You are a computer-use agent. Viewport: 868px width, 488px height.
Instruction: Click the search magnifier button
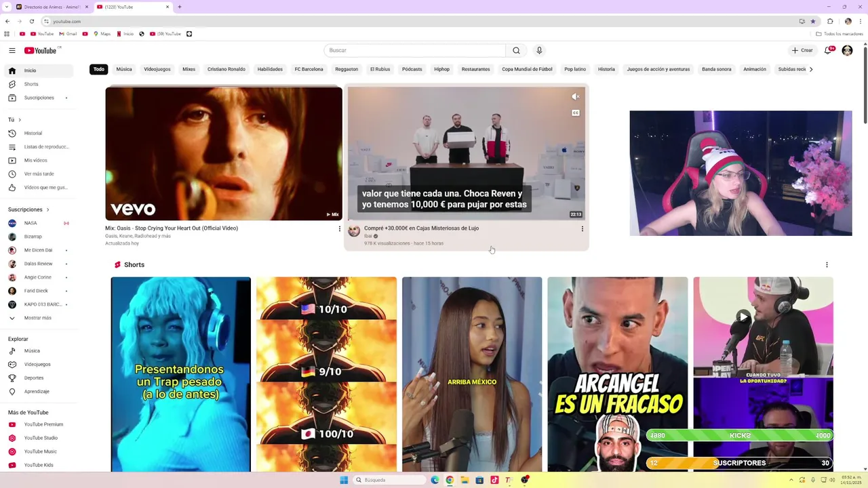point(516,50)
